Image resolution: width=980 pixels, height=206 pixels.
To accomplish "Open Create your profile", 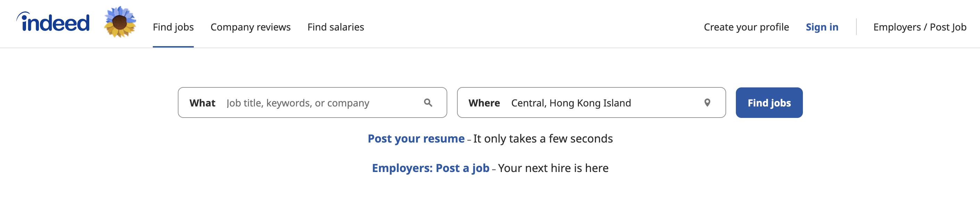I will coord(746,27).
